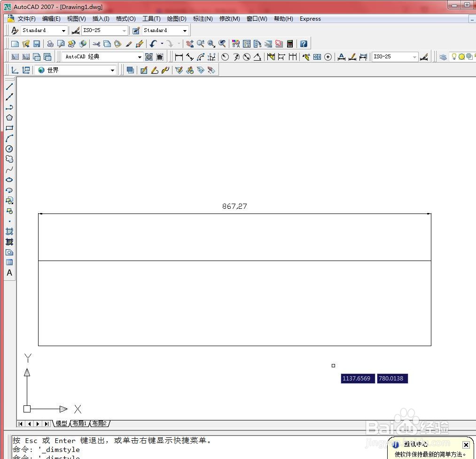Select the Rectangle draw tool

click(9, 128)
